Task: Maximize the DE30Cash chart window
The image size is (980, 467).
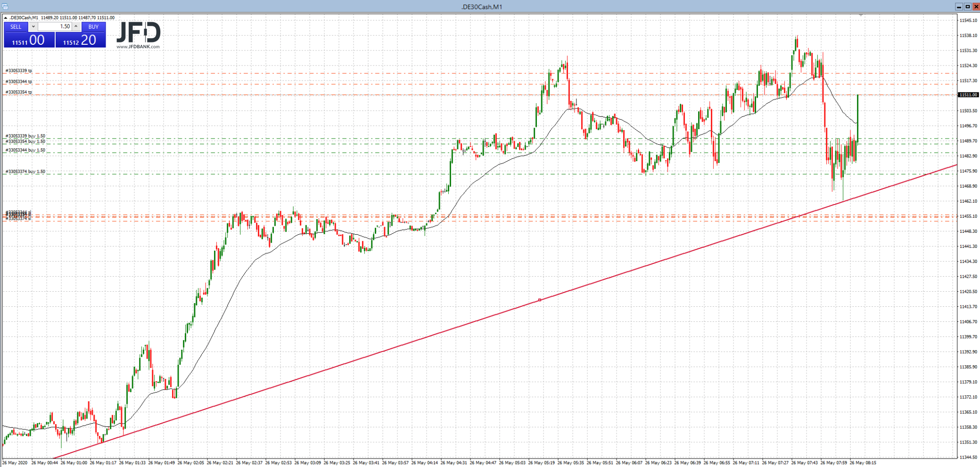Action: pos(967,6)
